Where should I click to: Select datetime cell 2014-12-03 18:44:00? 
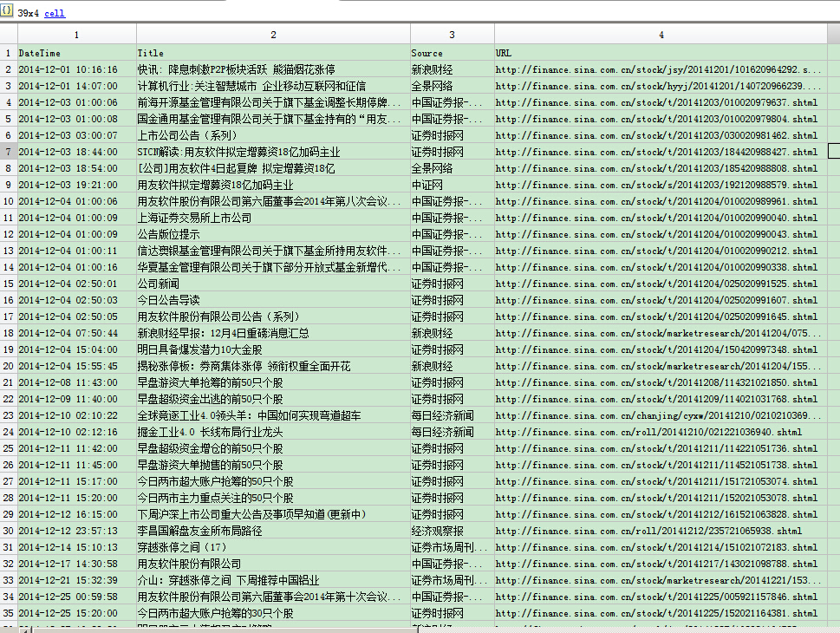pyautogui.click(x=77, y=152)
